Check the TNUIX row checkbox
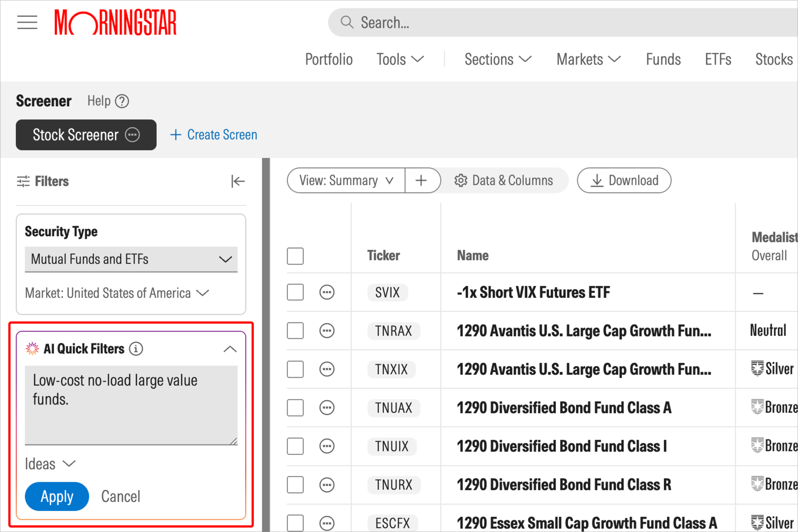The height and width of the screenshot is (532, 798). point(295,446)
